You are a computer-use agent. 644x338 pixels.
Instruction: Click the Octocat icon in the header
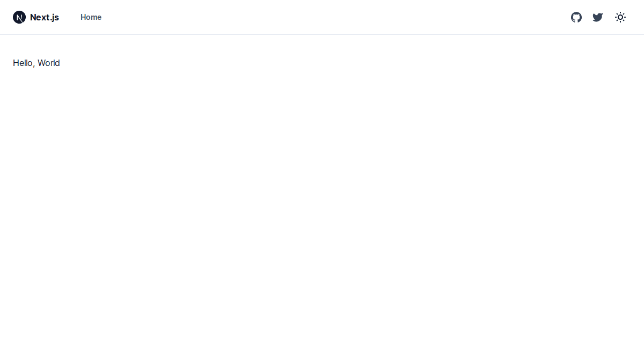576,17
